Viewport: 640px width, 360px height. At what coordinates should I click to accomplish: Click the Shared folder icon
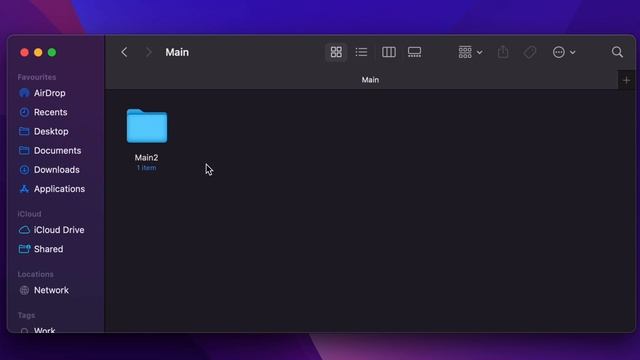coord(24,249)
